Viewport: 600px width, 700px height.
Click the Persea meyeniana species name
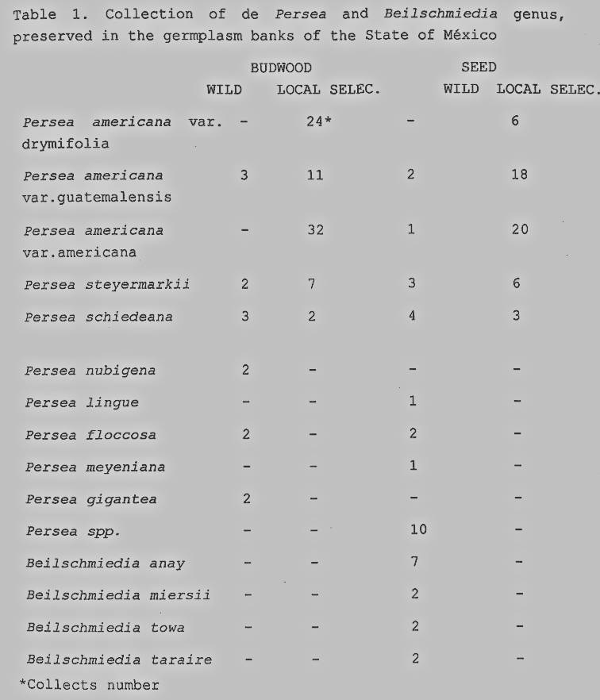[x=95, y=467]
